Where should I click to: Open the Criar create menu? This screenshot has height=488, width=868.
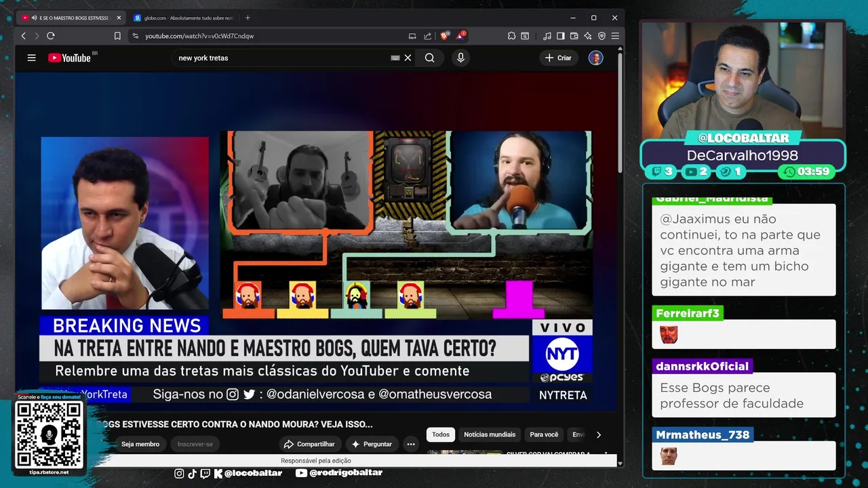click(x=558, y=58)
